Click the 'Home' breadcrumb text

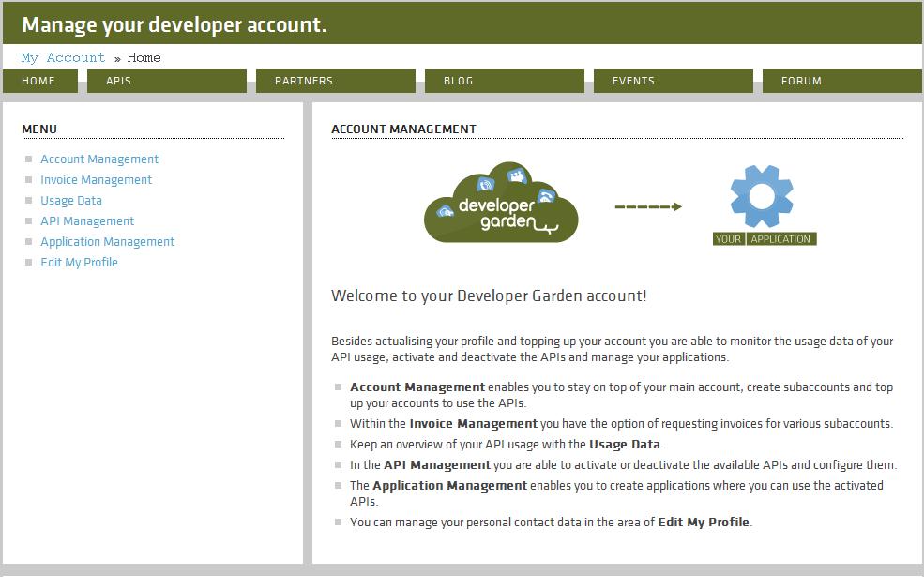144,58
